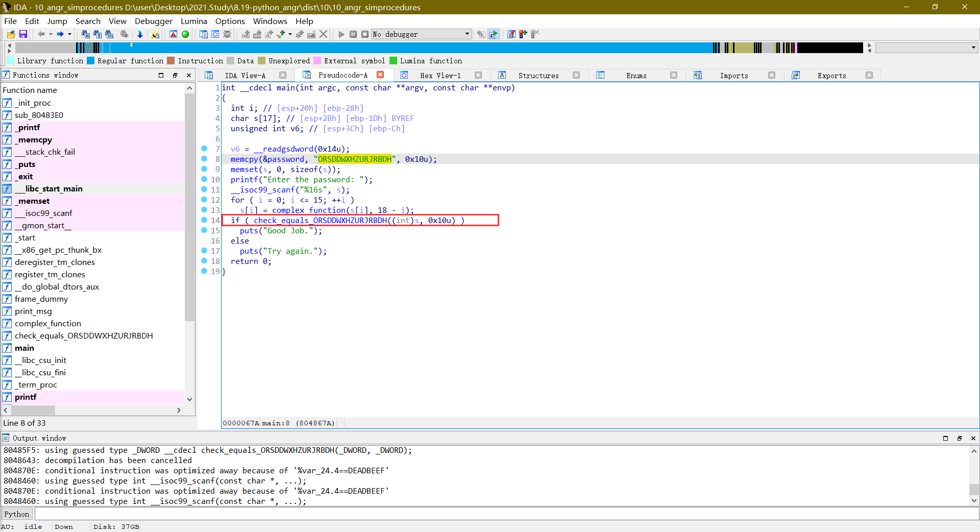Viewport: 980px width, 532px height.
Task: Click the highlighted ORSDDWXHZURJRBDH string in code
Action: tap(355, 159)
